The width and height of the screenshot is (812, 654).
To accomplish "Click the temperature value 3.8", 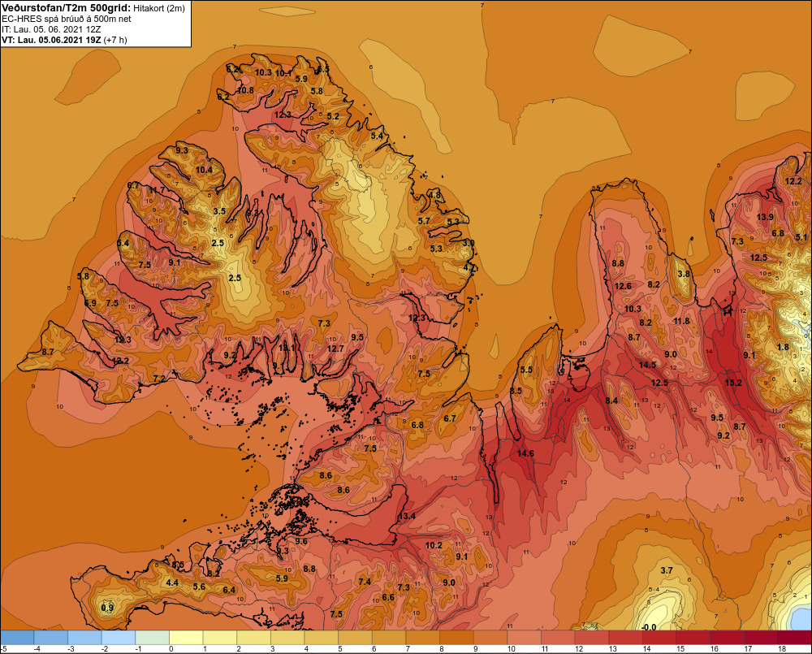I will coord(684,274).
